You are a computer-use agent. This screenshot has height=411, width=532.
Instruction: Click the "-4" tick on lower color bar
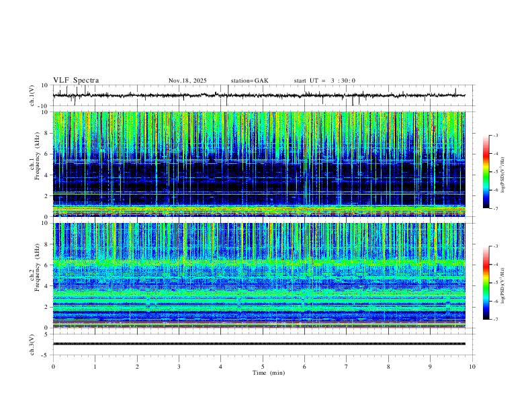496,265
